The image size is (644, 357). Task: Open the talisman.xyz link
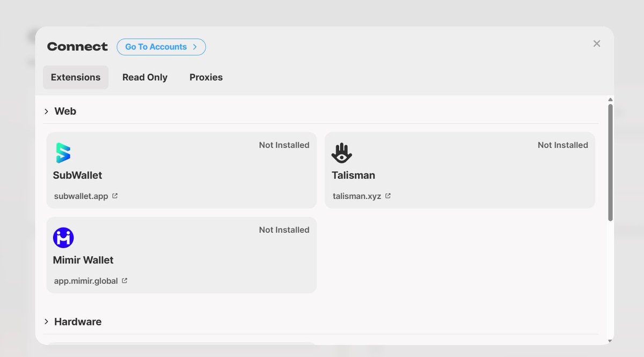[357, 196]
